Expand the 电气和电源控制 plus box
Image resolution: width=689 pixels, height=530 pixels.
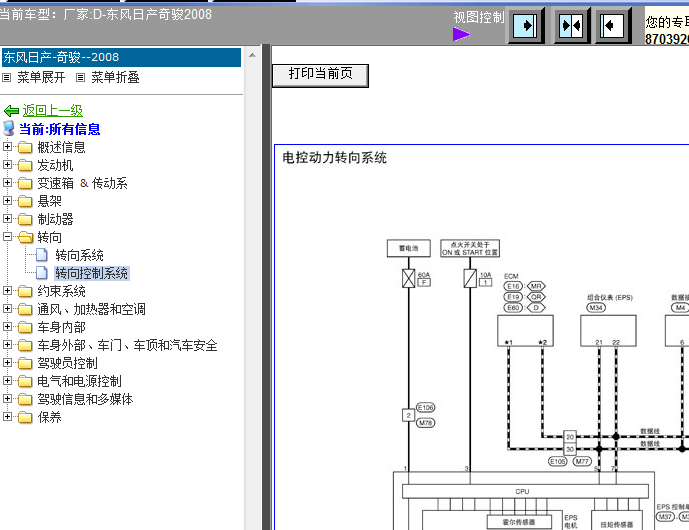pos(7,381)
